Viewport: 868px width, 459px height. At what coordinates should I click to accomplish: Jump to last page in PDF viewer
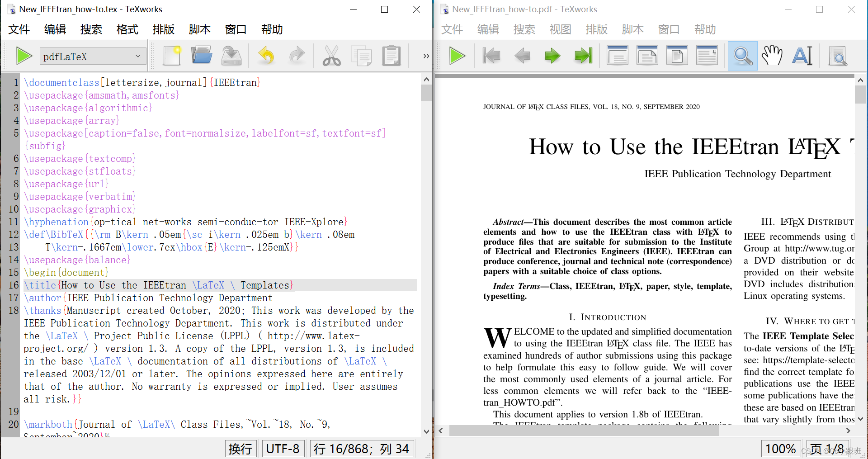[x=583, y=56]
